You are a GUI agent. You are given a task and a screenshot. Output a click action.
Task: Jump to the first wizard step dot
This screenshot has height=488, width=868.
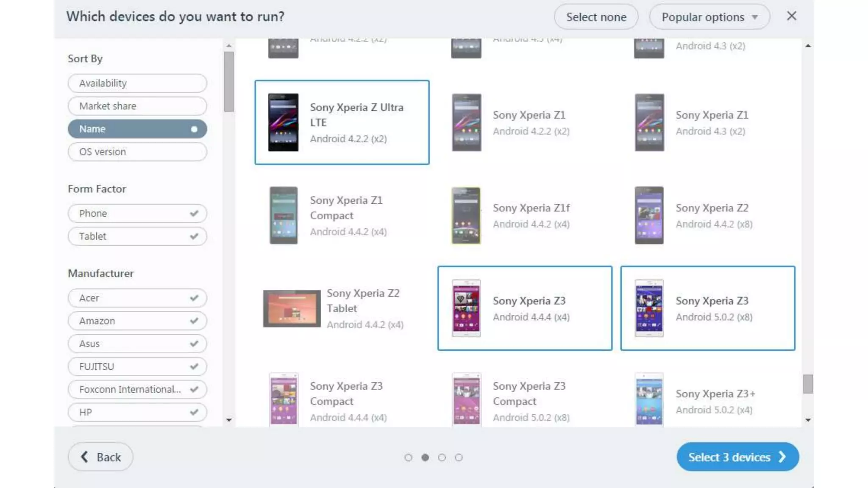tap(408, 457)
